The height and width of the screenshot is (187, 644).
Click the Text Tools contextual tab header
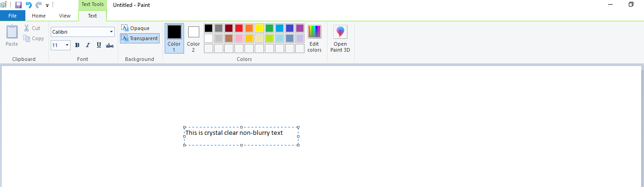[92, 5]
